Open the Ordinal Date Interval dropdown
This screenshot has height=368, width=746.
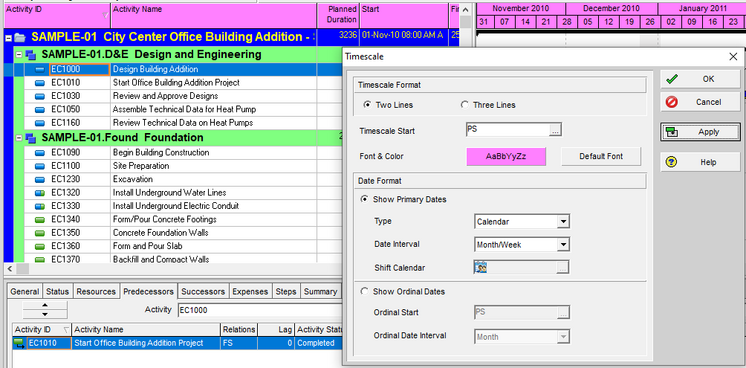point(563,337)
